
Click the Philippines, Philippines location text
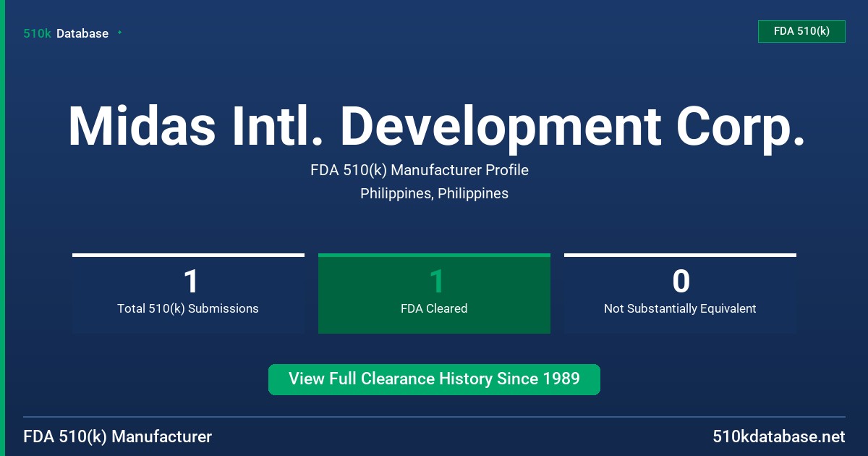click(x=434, y=193)
